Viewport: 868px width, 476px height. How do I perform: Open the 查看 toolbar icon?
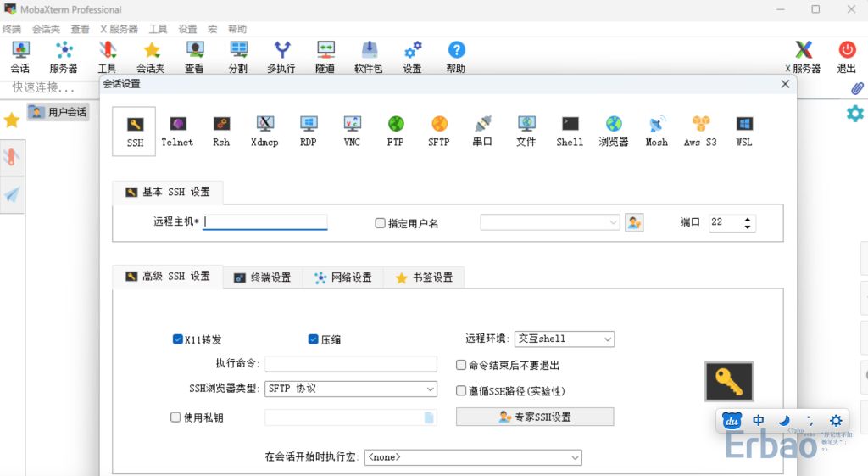click(x=194, y=57)
